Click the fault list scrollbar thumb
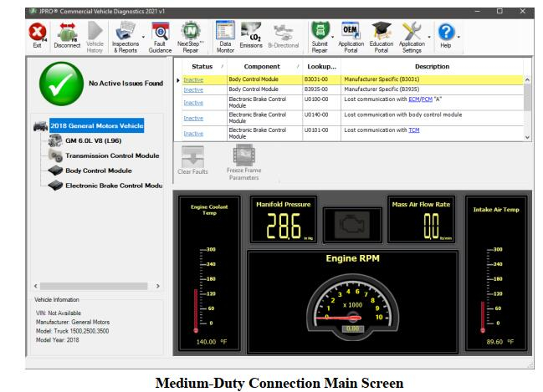Screen dimensions: 543x392 [527, 98]
